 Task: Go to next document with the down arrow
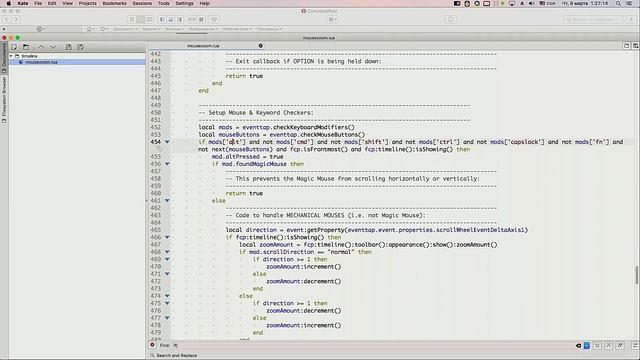[x=53, y=47]
